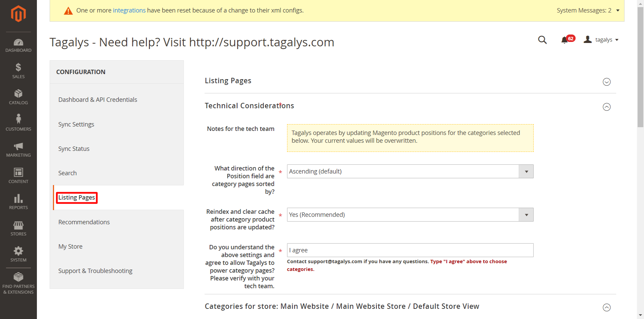This screenshot has height=319, width=644.
Task: Click the Tagalys support page title
Action: pos(192,42)
